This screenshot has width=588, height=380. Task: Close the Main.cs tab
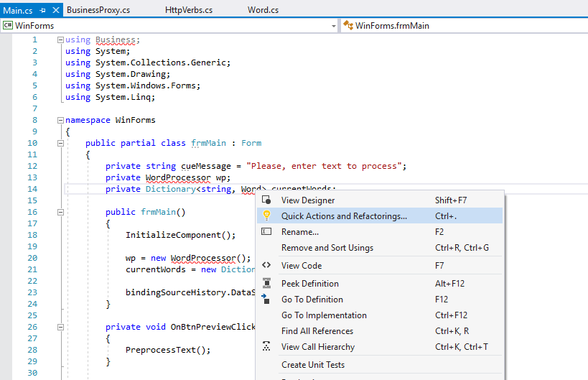coord(56,10)
